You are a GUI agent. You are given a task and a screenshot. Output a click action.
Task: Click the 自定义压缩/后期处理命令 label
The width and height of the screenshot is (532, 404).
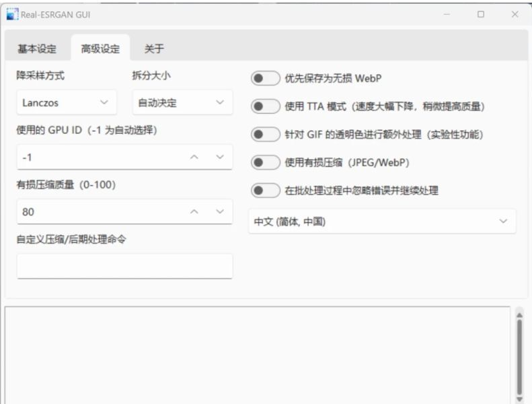[71, 239]
